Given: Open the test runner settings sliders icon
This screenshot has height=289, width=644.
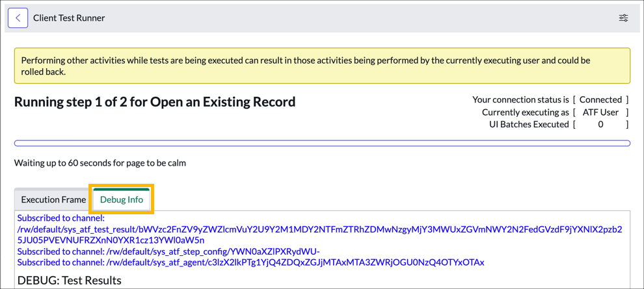Looking at the screenshot, I should point(623,18).
